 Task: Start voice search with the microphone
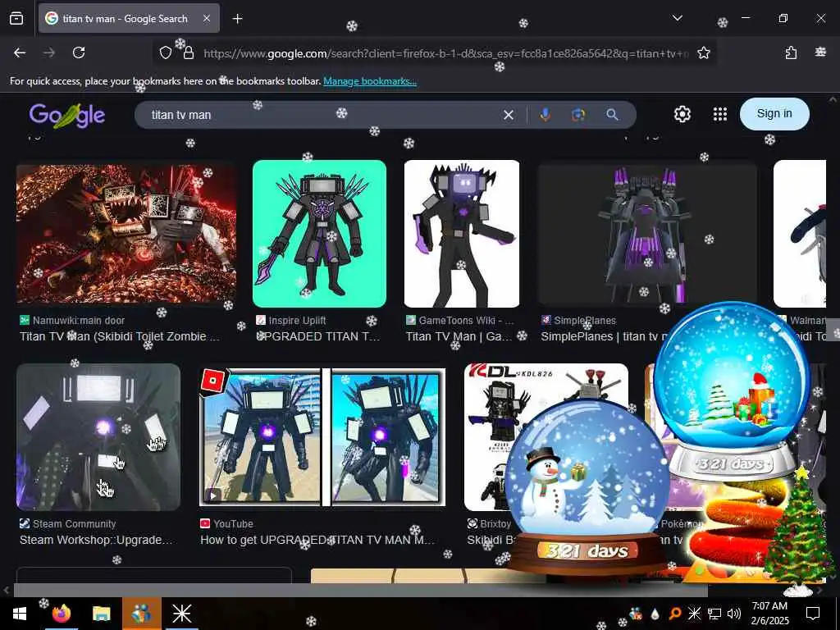546,114
